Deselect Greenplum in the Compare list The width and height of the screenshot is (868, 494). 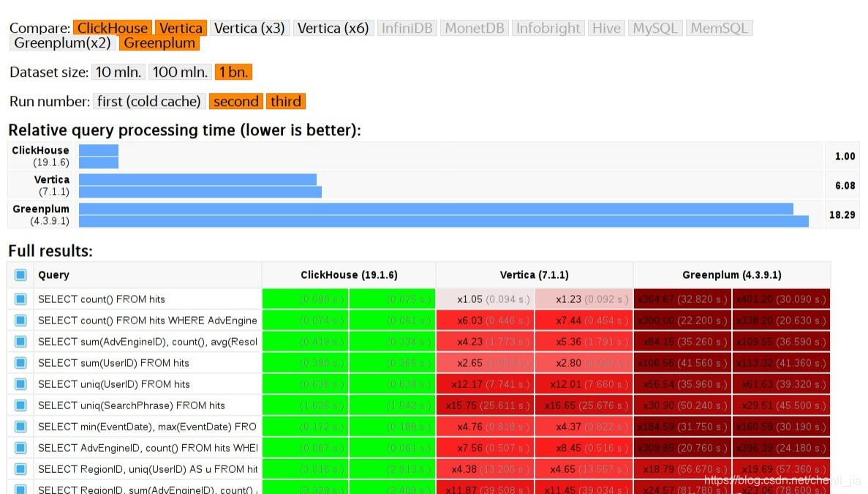tap(159, 42)
